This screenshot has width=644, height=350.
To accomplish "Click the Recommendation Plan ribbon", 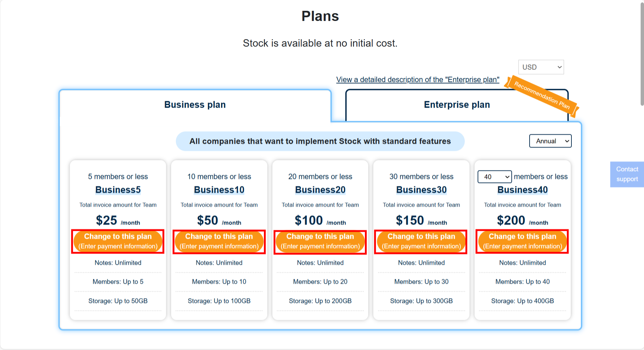I will pos(540,97).
